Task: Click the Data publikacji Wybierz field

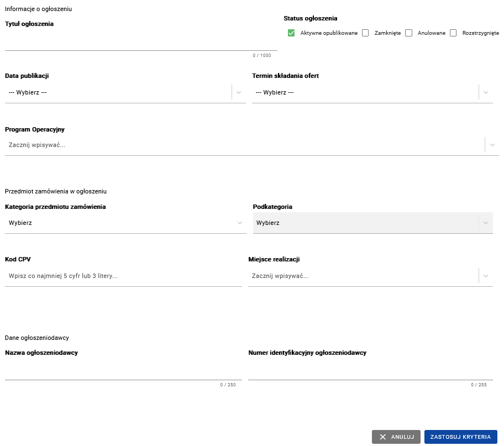Action: pos(117,92)
